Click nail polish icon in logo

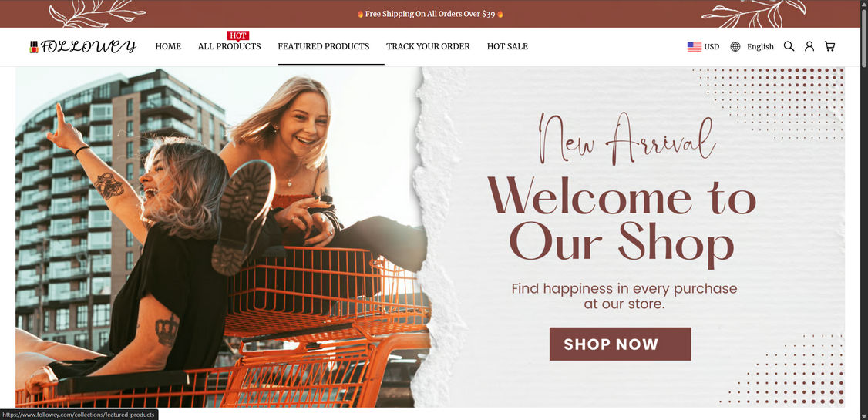tap(34, 47)
